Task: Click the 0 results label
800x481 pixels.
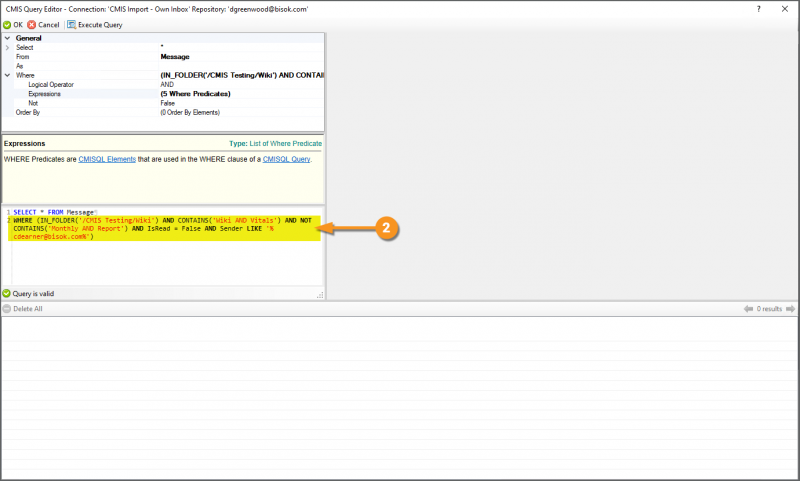Action: 769,309
